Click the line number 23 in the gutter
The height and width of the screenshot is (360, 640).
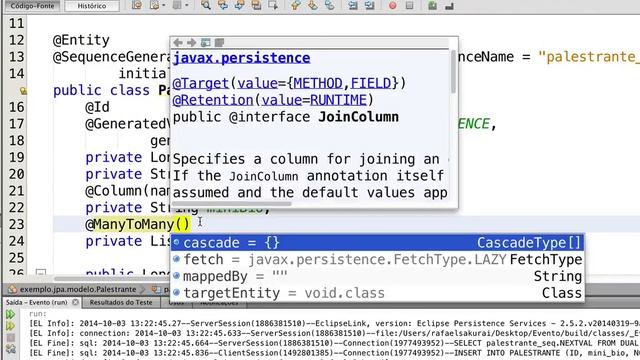16,224
